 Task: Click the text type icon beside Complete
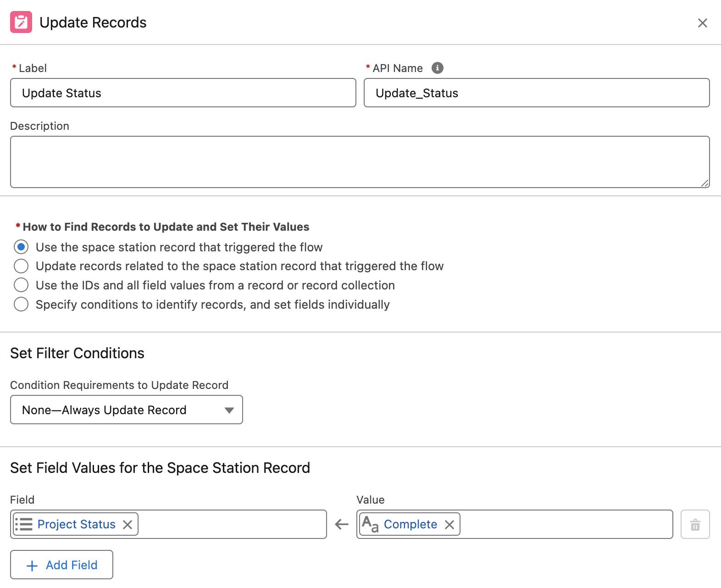tap(370, 524)
